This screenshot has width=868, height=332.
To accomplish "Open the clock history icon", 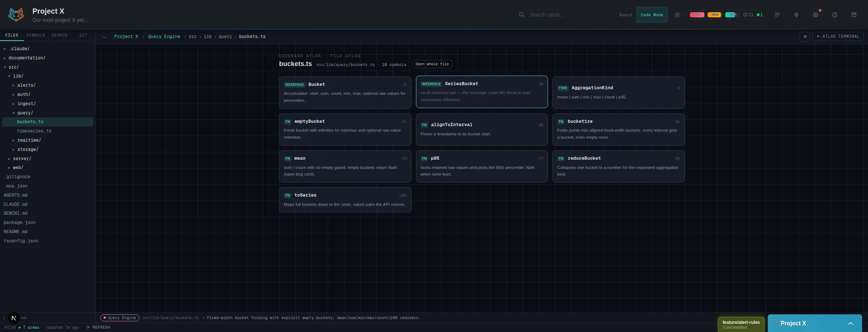I will point(835,15).
